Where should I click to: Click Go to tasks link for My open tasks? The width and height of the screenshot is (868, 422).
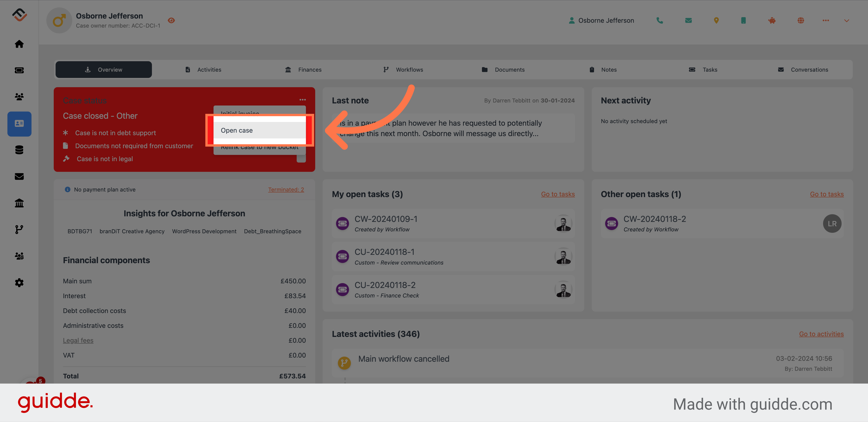(x=558, y=194)
